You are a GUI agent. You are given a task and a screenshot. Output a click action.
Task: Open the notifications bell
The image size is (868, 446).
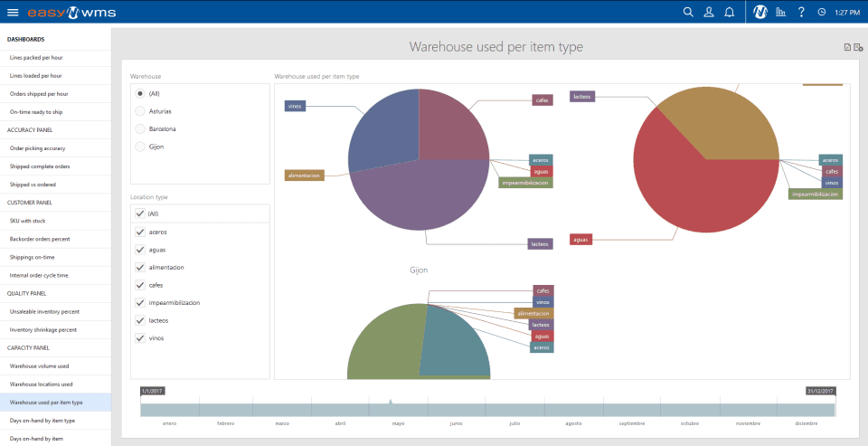730,12
